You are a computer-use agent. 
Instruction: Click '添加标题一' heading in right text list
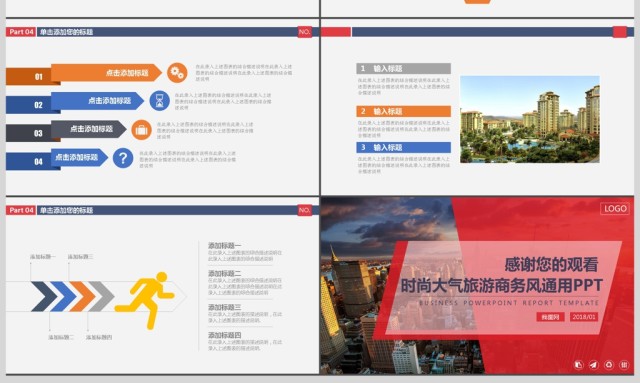tap(224, 246)
